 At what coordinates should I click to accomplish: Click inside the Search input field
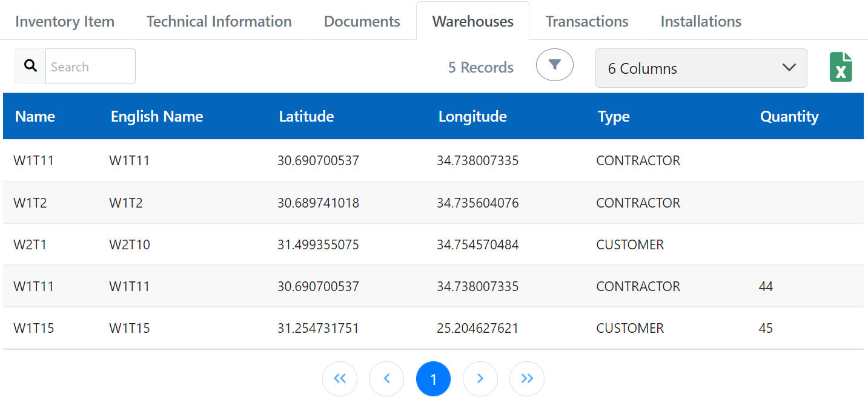click(x=90, y=65)
